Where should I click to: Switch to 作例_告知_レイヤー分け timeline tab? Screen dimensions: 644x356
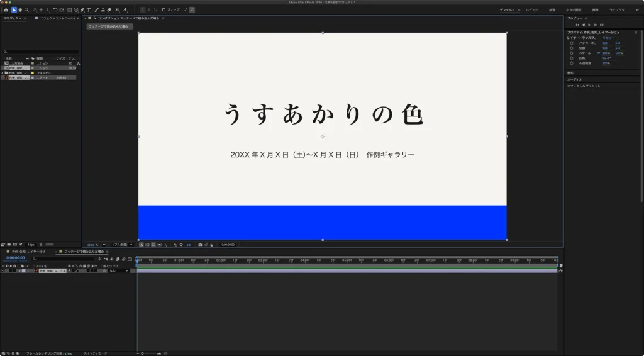(x=28, y=252)
